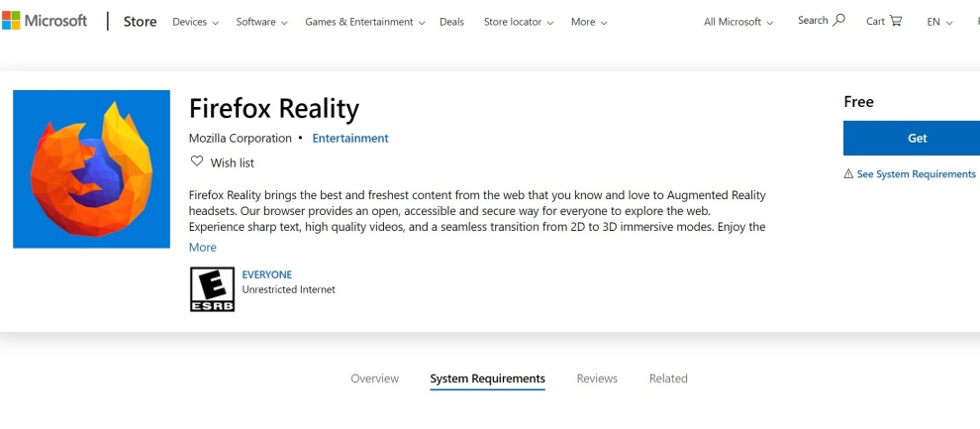This screenshot has width=980, height=429.
Task: Expand description with More link
Action: pos(203,248)
